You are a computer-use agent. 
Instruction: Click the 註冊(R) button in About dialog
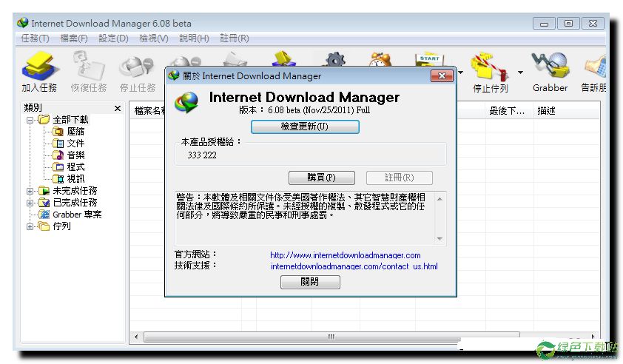point(400,178)
